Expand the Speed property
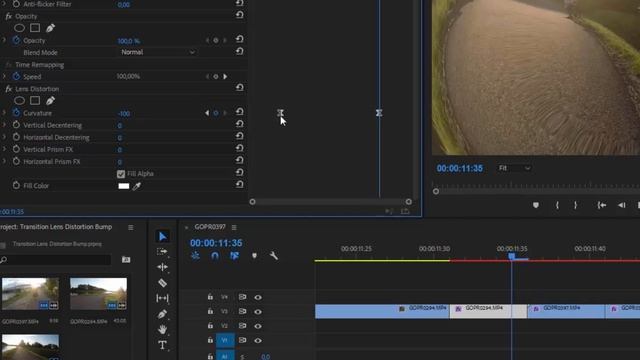This screenshot has height=360, width=640. tap(4, 76)
